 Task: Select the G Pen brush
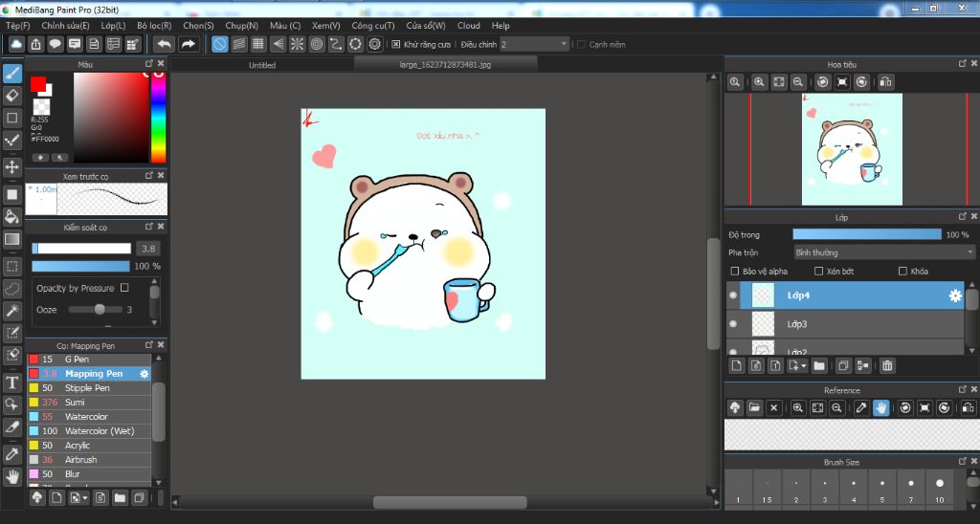click(x=89, y=360)
